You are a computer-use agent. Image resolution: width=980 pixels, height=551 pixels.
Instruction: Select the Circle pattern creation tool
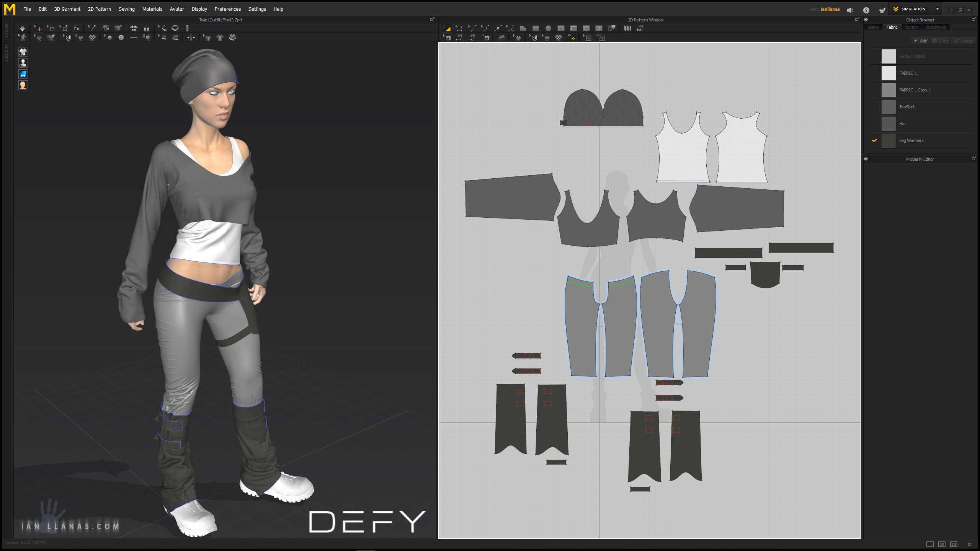point(548,28)
